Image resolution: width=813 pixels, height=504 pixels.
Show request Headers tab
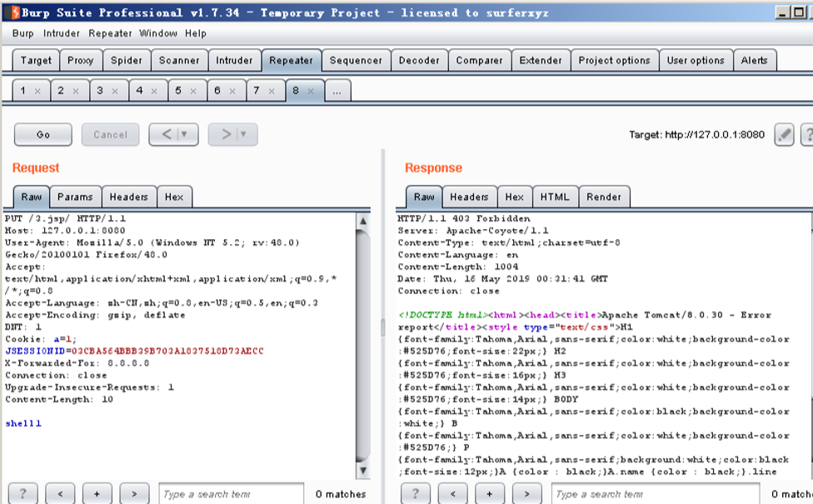[x=128, y=197]
